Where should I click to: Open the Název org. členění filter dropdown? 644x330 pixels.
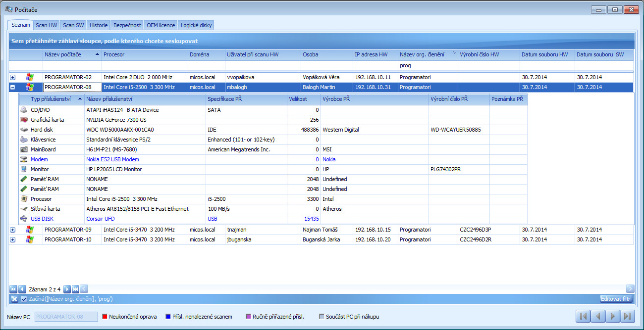454,53
